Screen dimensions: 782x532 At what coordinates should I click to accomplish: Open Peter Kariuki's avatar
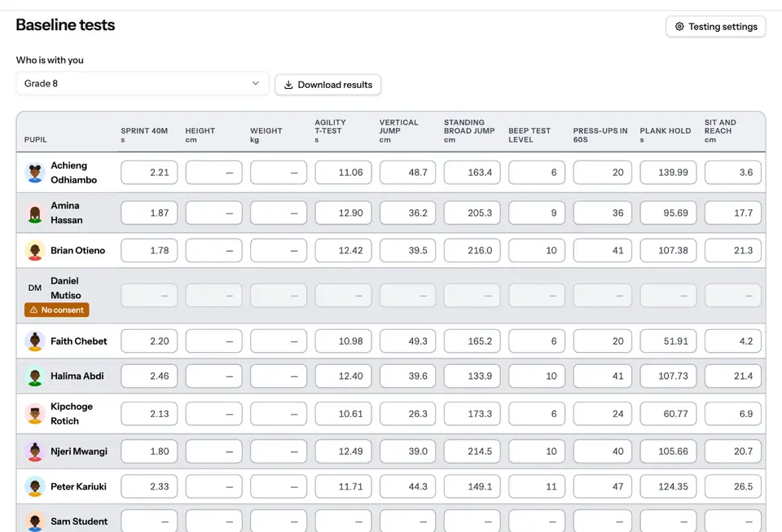point(35,486)
